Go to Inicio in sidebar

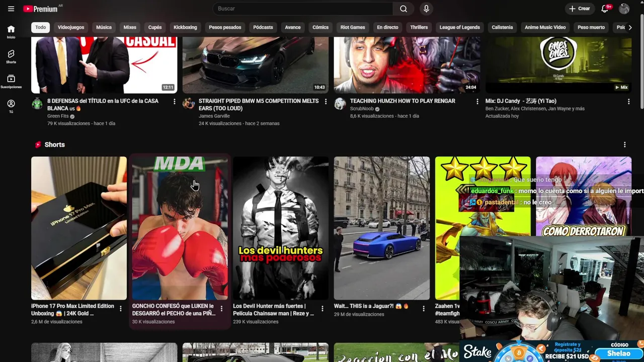pos(11,32)
